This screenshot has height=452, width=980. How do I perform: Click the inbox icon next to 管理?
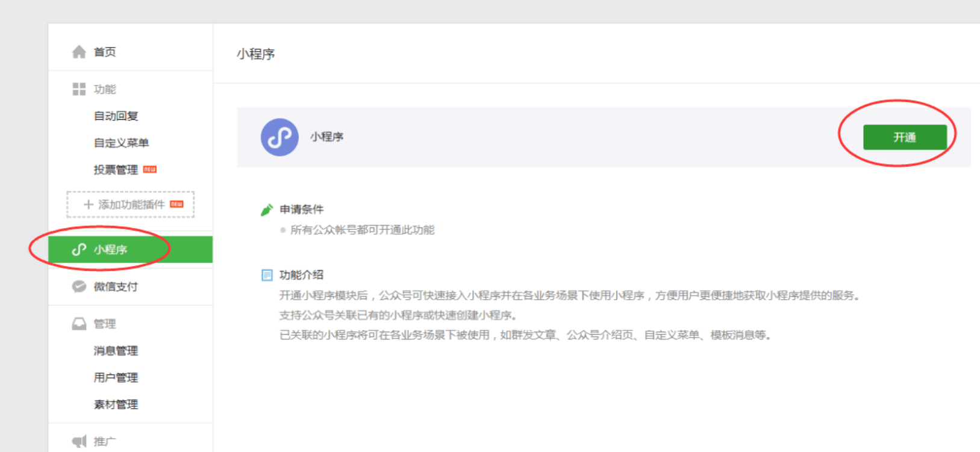[79, 324]
